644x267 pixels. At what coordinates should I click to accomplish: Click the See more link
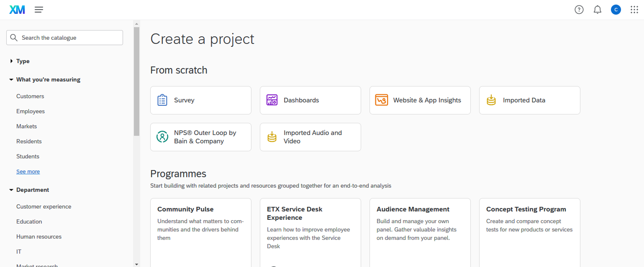pos(28,172)
